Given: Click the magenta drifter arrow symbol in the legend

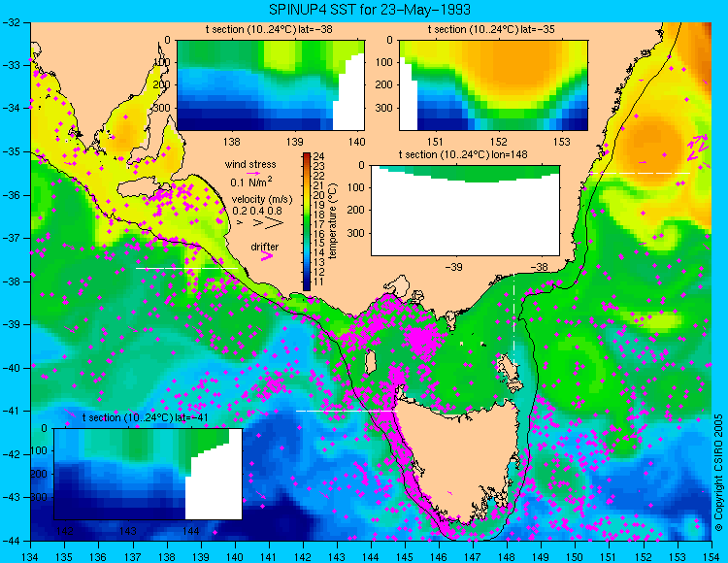Looking at the screenshot, I should pyautogui.click(x=267, y=255).
